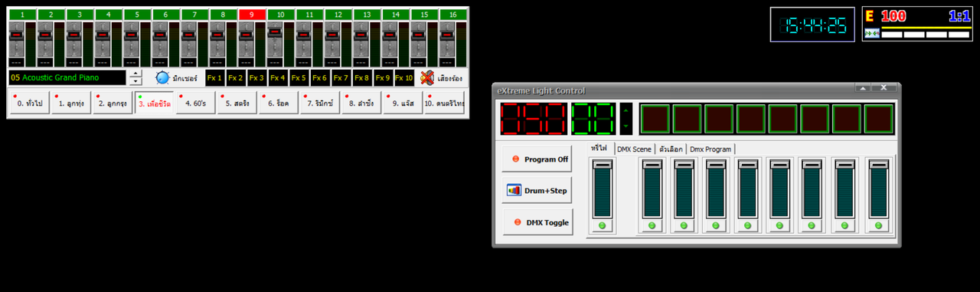Click the Program Off button
Screen dimensions: 980x292
(x=537, y=159)
